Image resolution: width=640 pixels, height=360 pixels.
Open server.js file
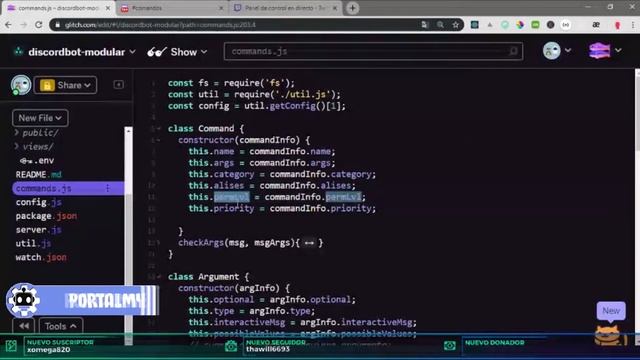click(38, 230)
